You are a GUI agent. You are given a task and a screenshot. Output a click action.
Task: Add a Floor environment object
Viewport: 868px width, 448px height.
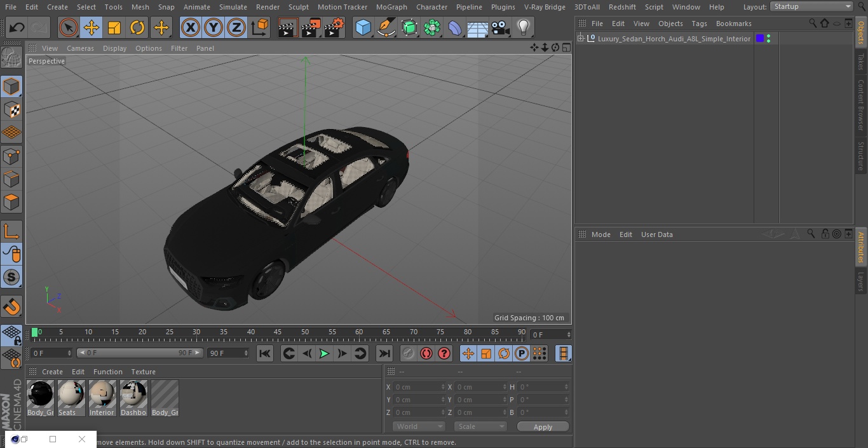click(x=478, y=27)
